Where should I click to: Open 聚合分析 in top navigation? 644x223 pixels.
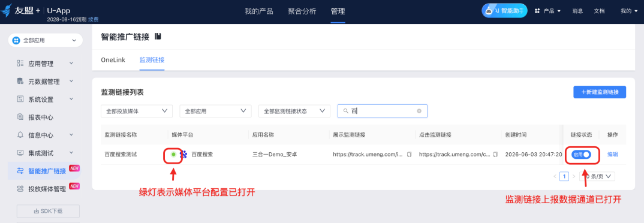pyautogui.click(x=302, y=11)
